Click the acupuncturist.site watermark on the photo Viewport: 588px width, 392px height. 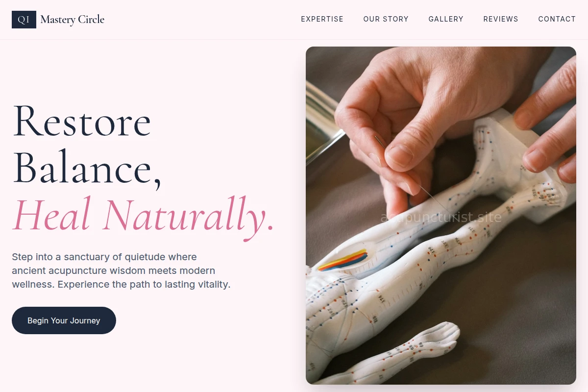pos(441,217)
